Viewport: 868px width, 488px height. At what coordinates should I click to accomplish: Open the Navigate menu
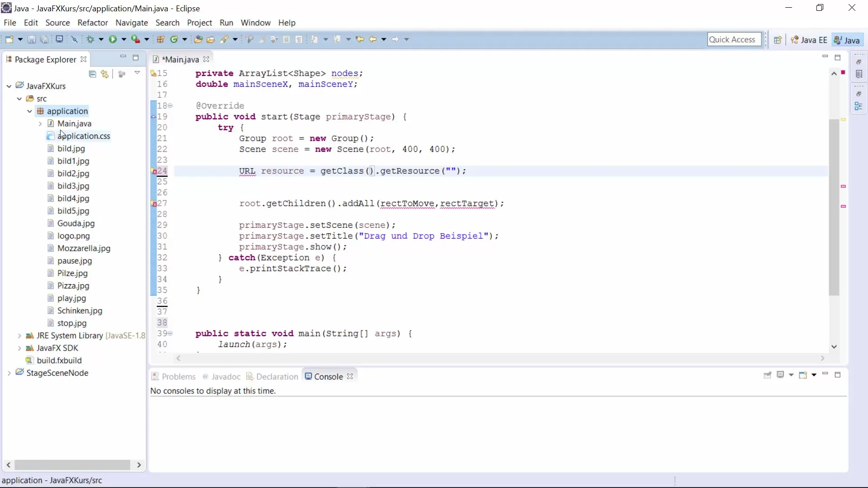coord(132,23)
